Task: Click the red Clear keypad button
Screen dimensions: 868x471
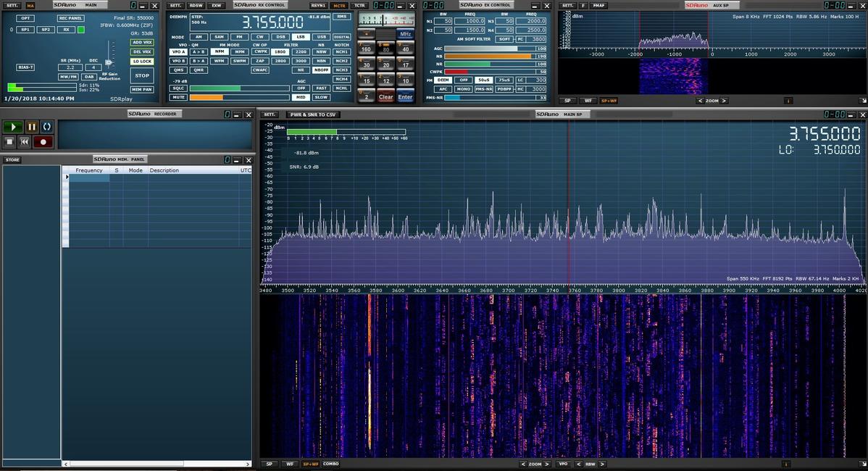Action: click(386, 96)
